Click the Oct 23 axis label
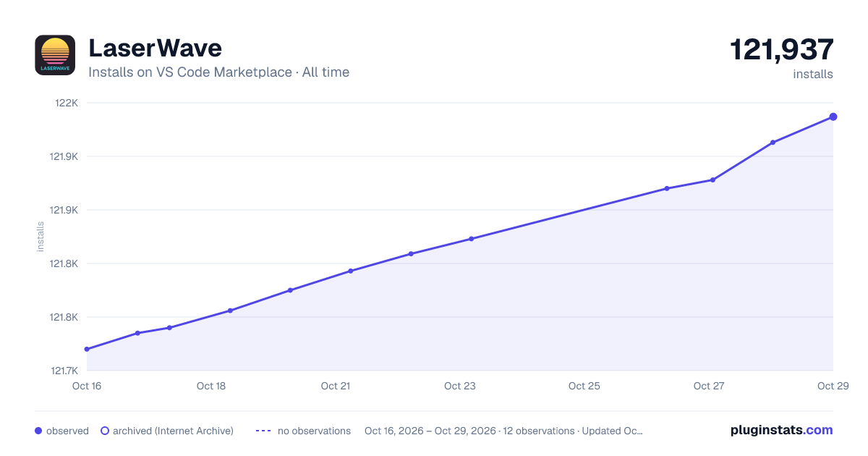 pyautogui.click(x=460, y=386)
